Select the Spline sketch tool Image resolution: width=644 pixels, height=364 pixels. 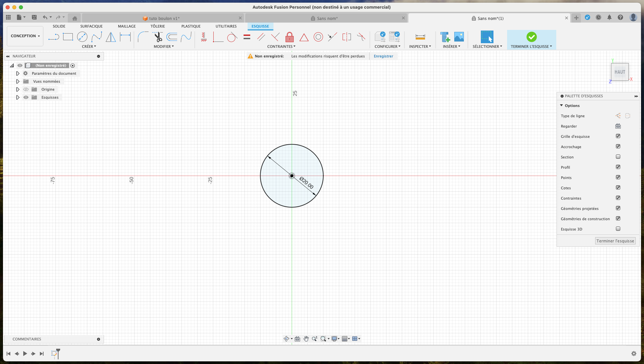[x=97, y=37]
